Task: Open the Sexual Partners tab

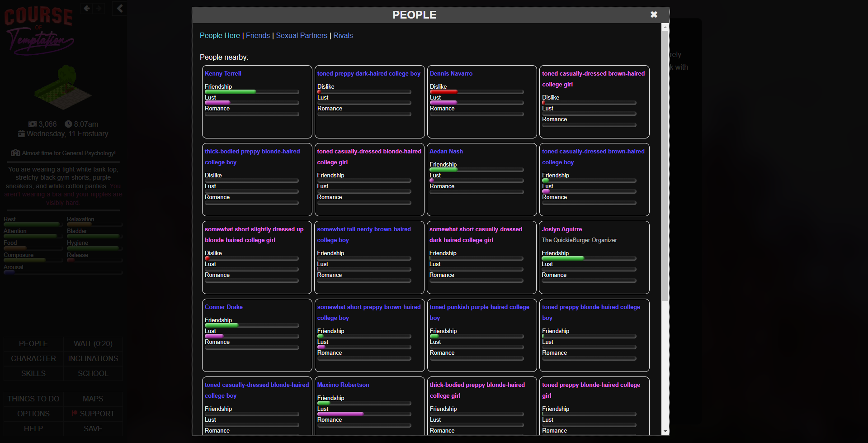Action: [301, 35]
